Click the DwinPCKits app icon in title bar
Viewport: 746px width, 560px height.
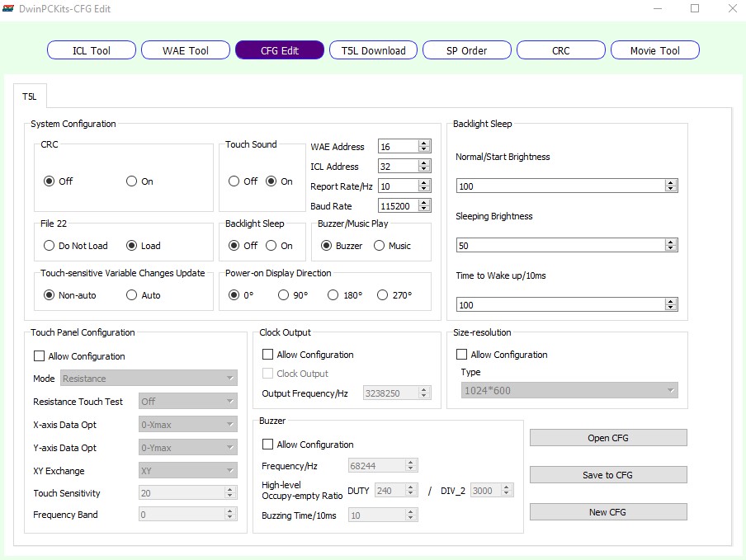click(9, 9)
